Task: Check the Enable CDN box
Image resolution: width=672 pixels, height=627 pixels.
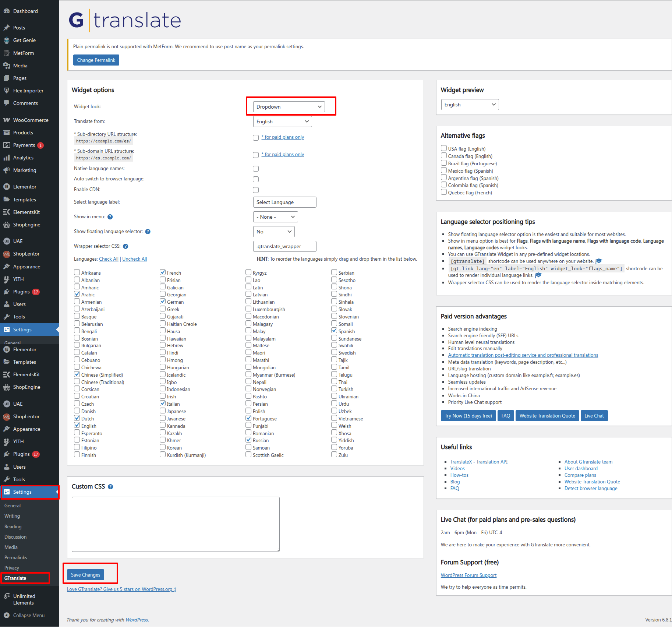Action: [x=256, y=190]
